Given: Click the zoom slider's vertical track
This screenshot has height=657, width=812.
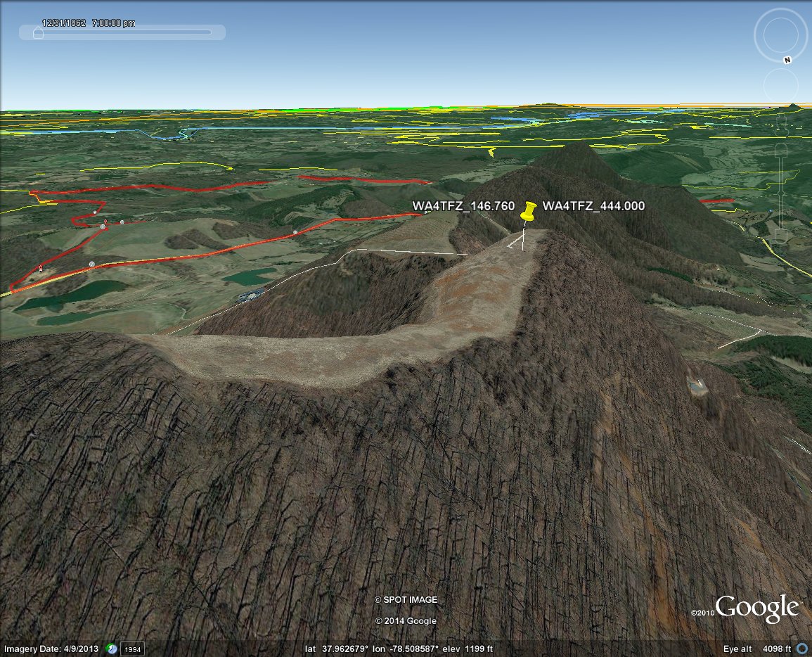Looking at the screenshot, I should point(781,193).
